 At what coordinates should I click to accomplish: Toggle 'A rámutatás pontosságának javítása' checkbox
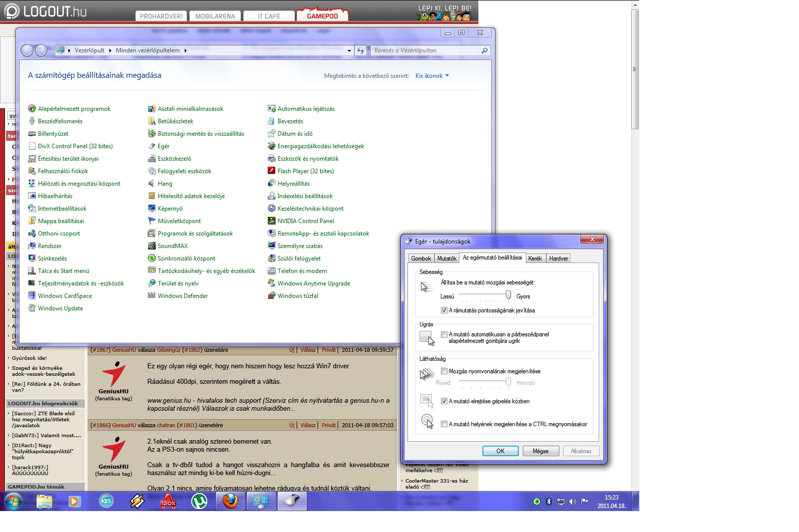coord(444,310)
